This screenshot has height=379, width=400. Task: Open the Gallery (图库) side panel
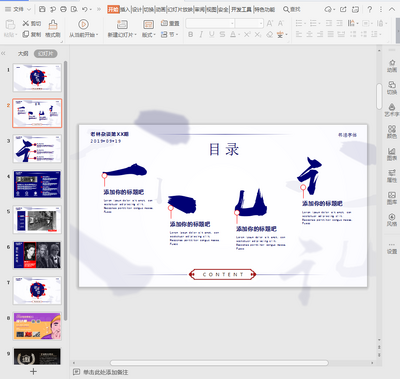click(x=392, y=198)
